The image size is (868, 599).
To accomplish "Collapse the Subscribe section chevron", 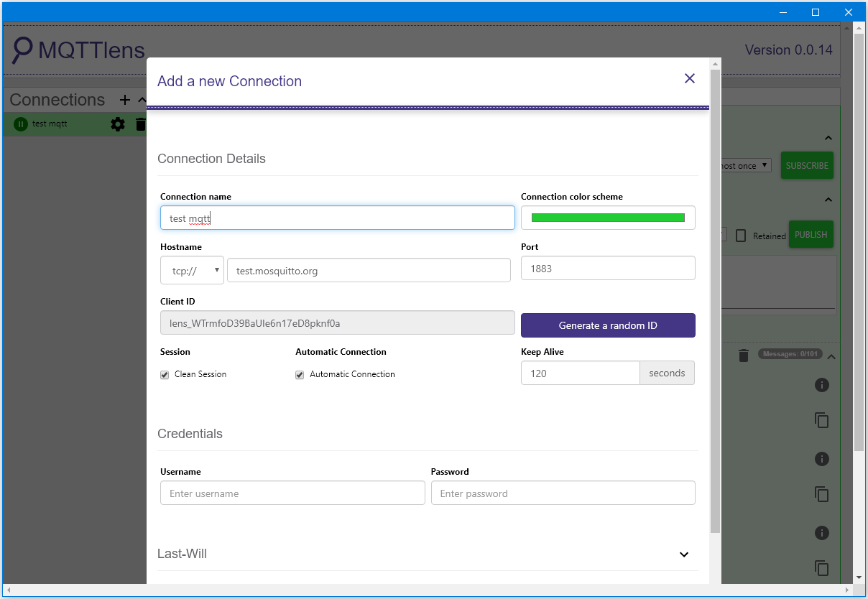I will tap(828, 138).
